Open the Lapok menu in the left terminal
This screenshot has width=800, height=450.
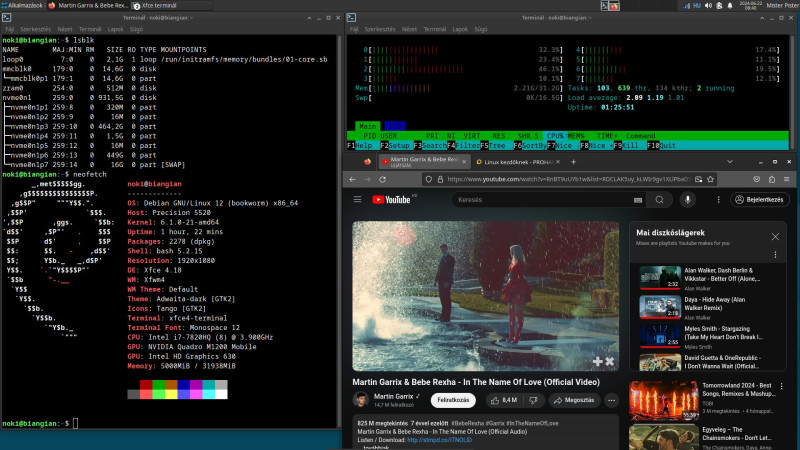(115, 29)
